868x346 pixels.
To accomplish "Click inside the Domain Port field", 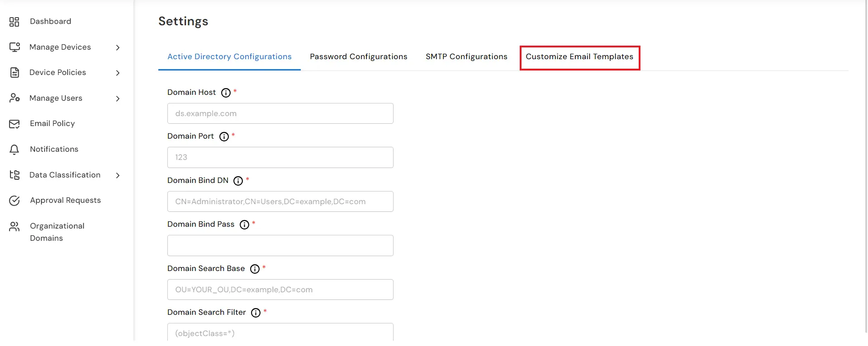I will [280, 157].
